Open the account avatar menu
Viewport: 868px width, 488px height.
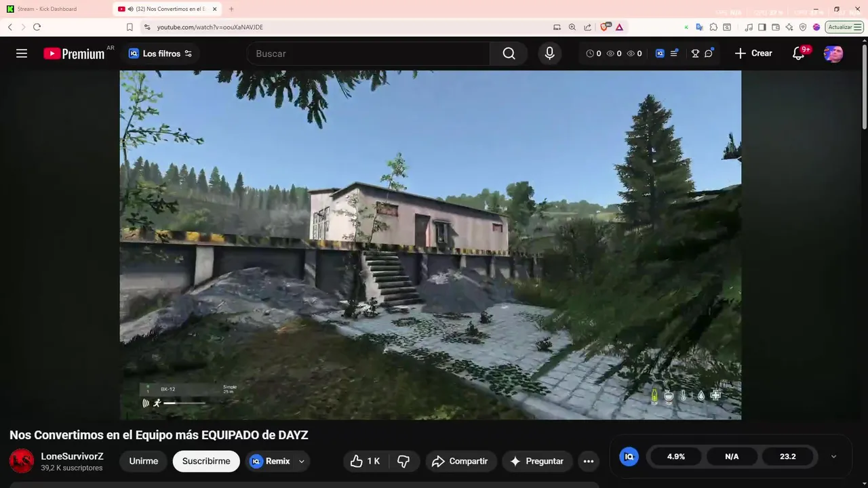coord(833,54)
